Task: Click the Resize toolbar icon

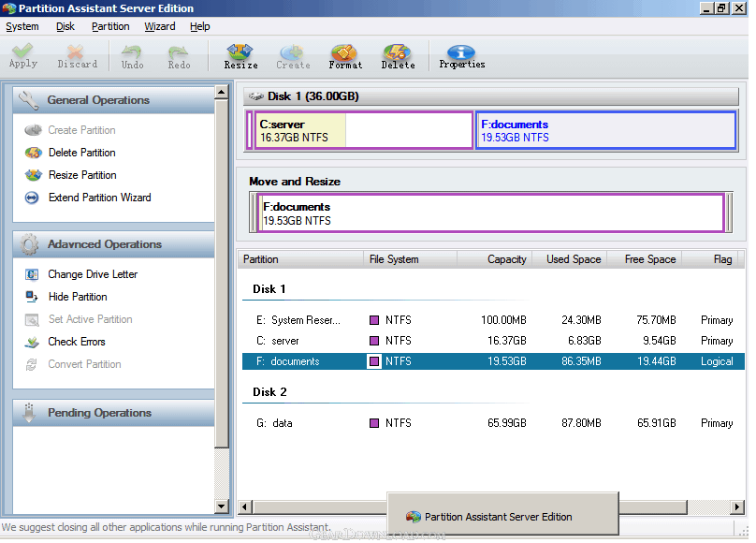Action: (240, 51)
